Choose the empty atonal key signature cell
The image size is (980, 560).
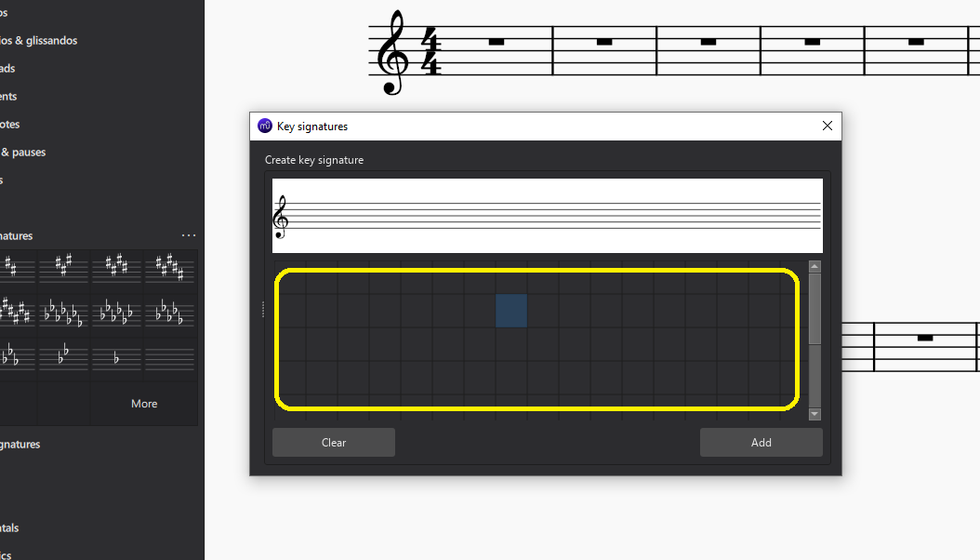[170, 358]
